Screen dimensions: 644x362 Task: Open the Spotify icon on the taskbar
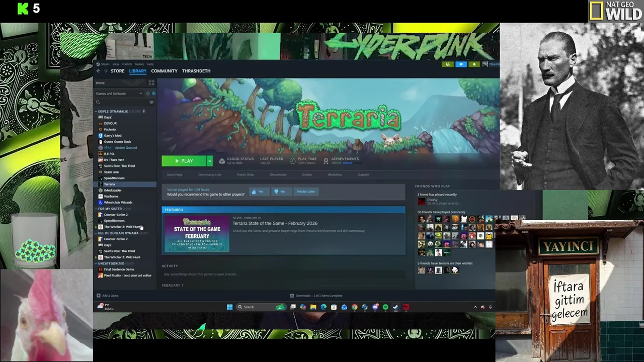[x=385, y=307]
